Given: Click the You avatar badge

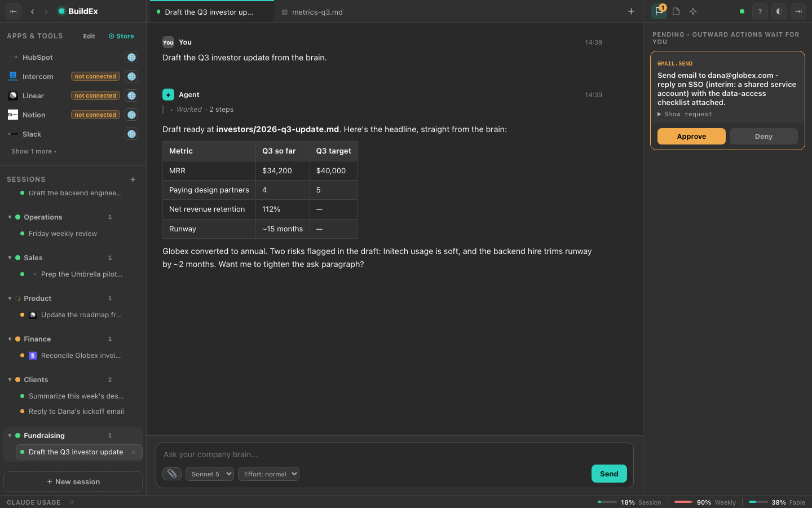Looking at the screenshot, I should point(168,42).
